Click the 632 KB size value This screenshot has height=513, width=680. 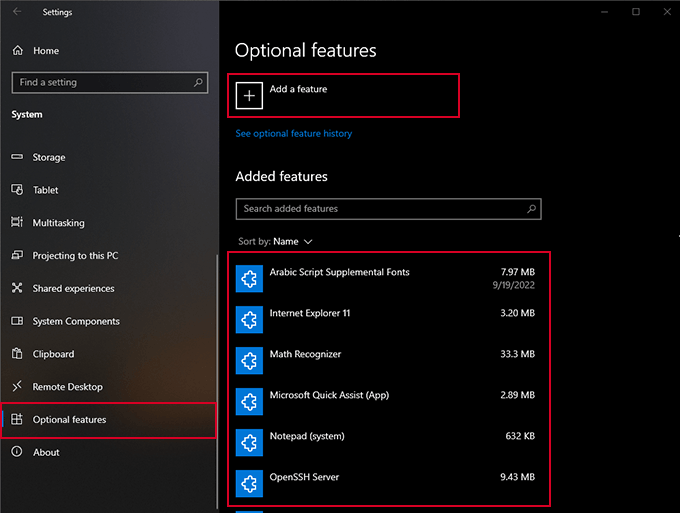tap(520, 436)
